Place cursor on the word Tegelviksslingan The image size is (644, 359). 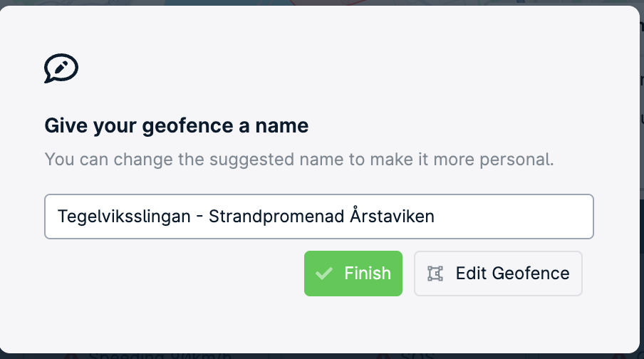point(124,217)
